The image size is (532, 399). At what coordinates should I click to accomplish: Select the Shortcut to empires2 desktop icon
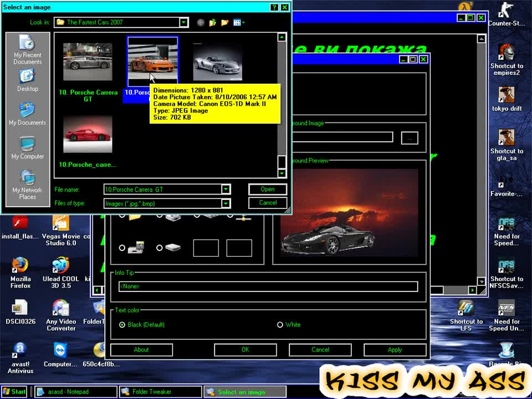click(x=507, y=60)
